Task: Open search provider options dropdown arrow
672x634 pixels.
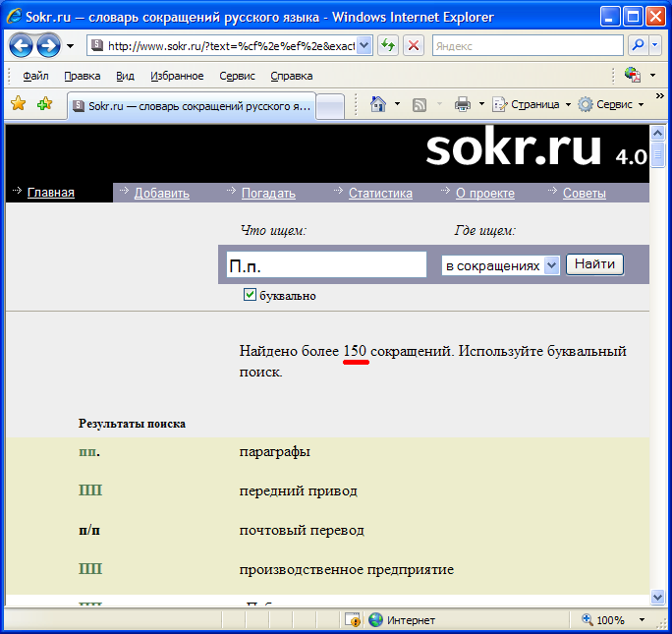Action: pyautogui.click(x=655, y=45)
